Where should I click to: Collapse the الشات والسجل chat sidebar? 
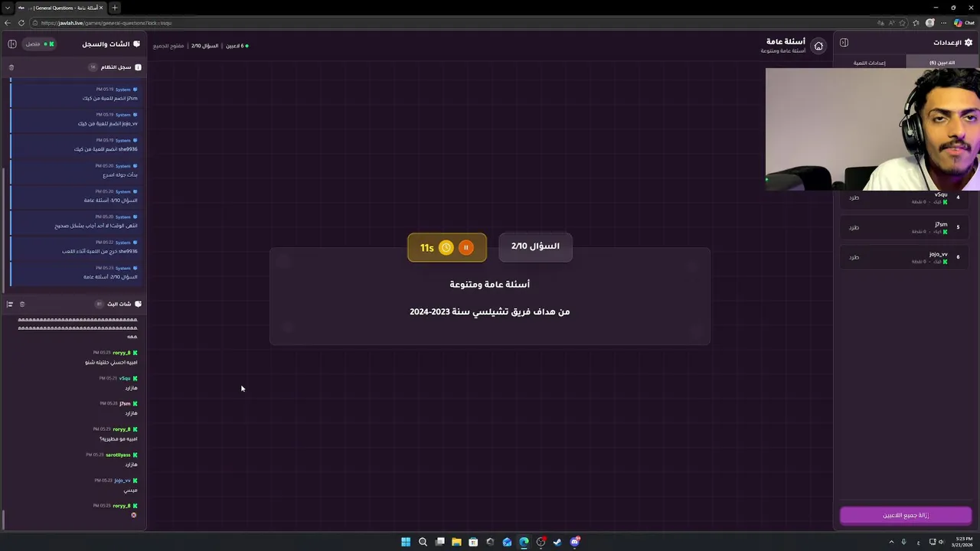pos(12,44)
